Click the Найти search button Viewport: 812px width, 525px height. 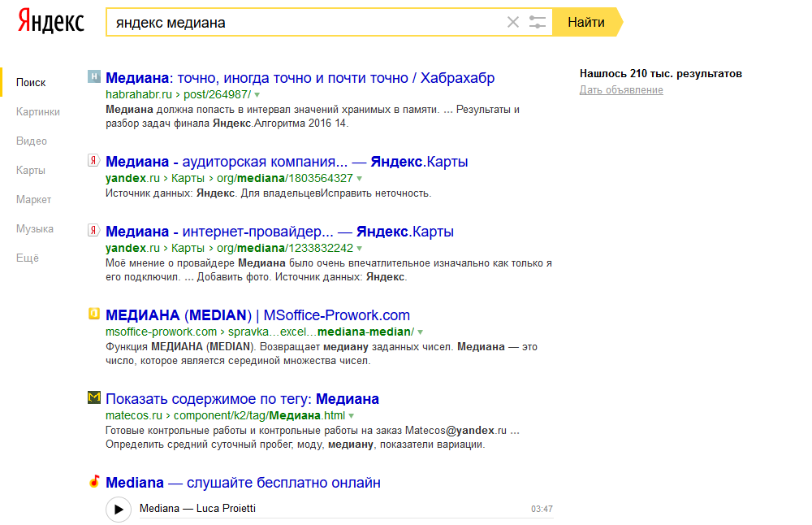tap(586, 22)
